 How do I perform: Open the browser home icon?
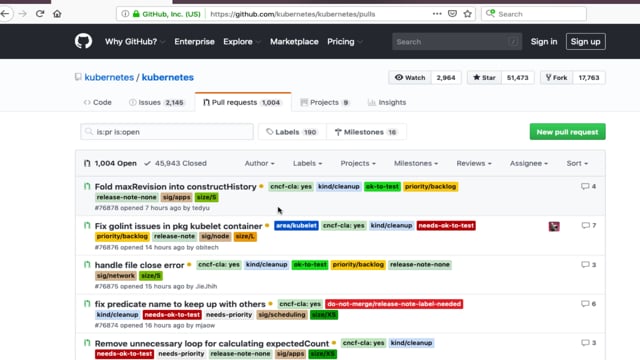point(57,14)
